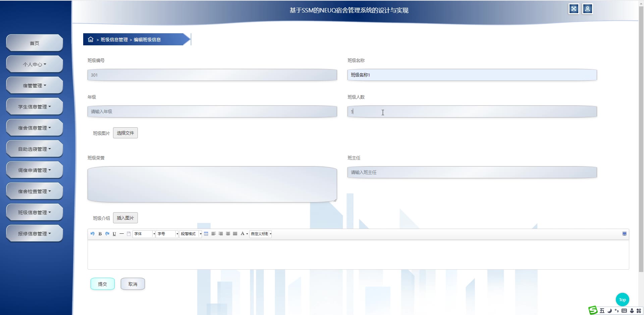
Task: Click the 五 Wubi mode icon
Action: pyautogui.click(x=602, y=311)
